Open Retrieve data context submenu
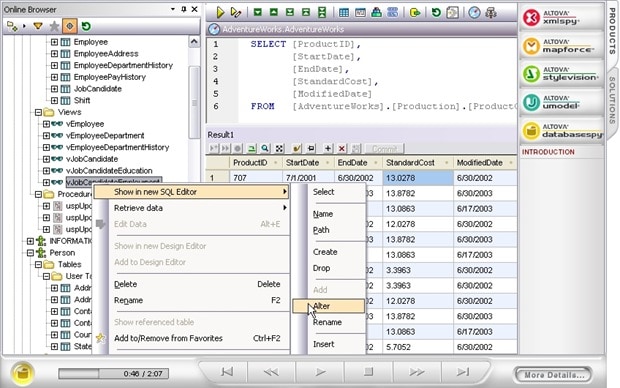Image resolution: width=620 pixels, height=388 pixels. [x=199, y=208]
